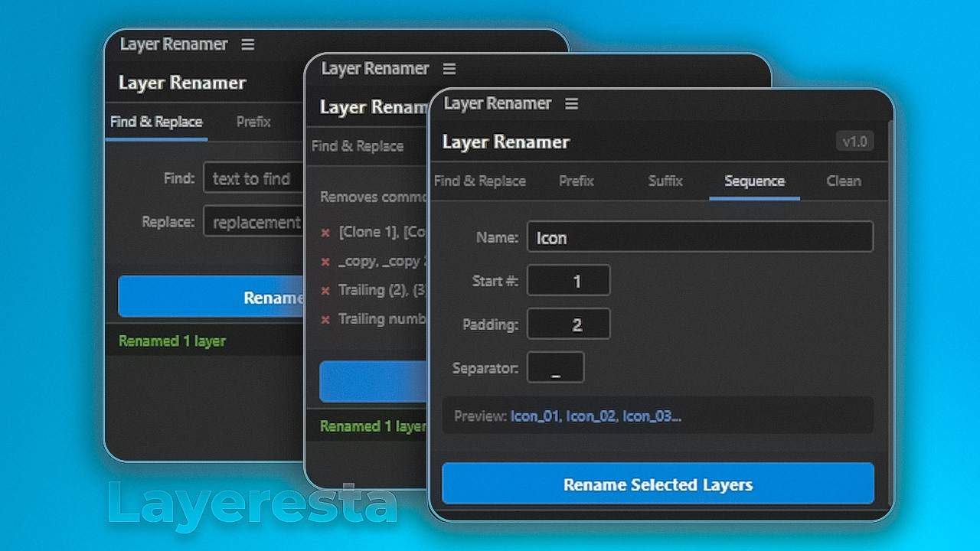Screen dimensions: 980x551
Task: Click the red x beside "_copy" entry
Action: click(325, 262)
